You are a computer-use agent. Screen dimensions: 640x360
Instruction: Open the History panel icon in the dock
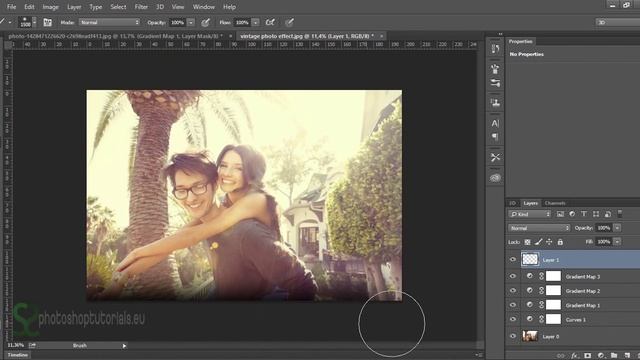pos(495,49)
